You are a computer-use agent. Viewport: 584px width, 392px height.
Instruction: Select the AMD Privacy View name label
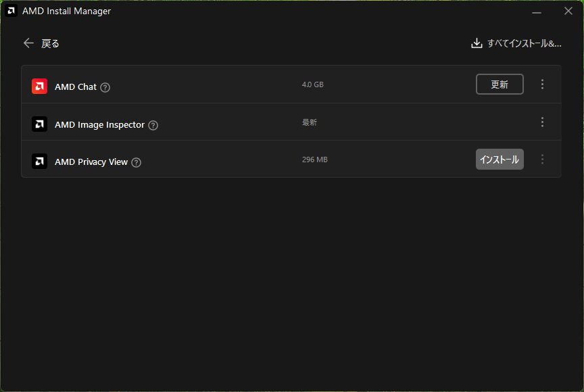91,162
